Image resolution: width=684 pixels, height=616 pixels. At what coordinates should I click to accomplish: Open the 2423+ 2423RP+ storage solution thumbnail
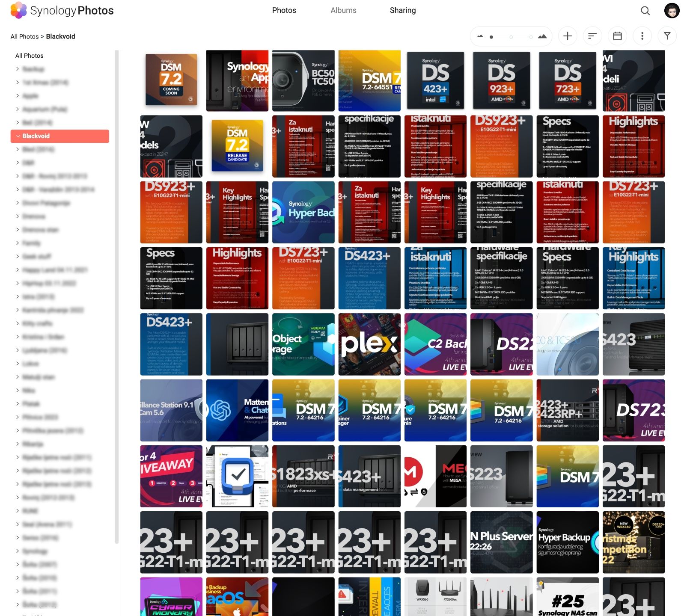(x=568, y=410)
